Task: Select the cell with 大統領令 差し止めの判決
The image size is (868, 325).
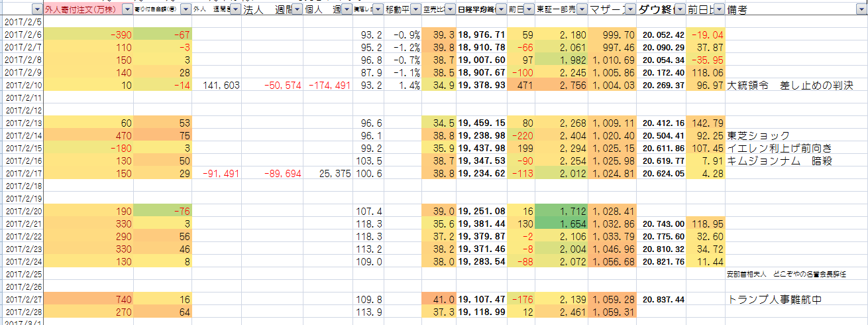Action: click(787, 86)
